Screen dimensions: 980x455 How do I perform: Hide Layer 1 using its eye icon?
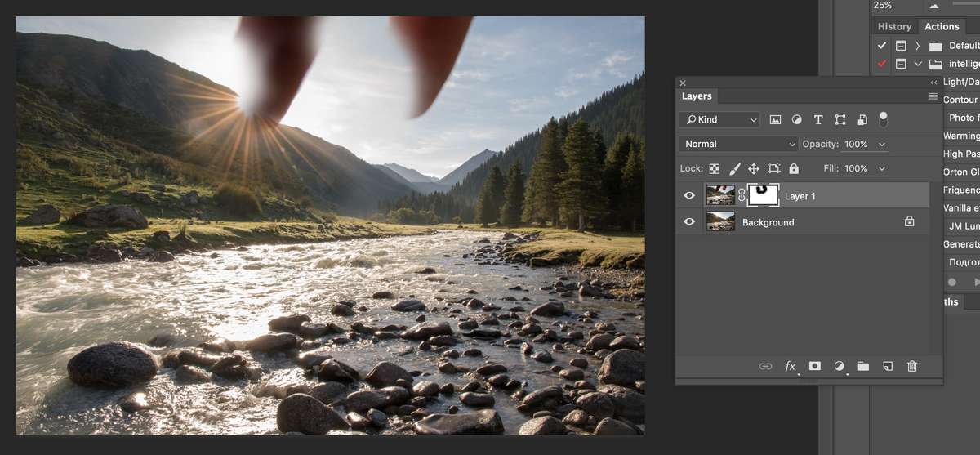point(689,196)
